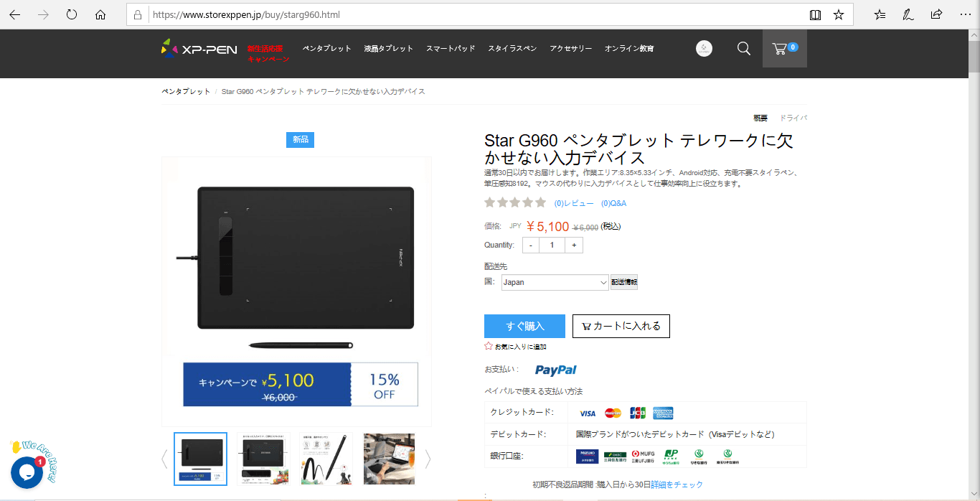980x501 pixels.
Task: Click the American Express card icon
Action: pos(663,413)
